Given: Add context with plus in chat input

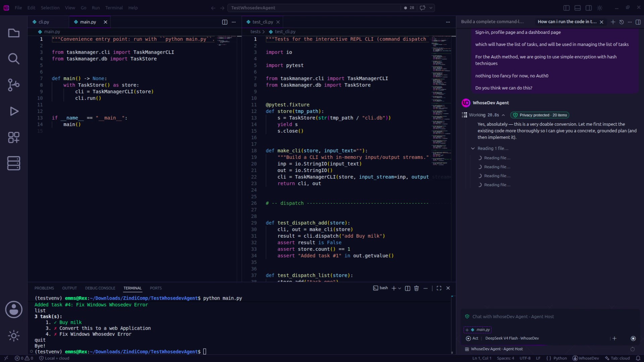Looking at the screenshot, I should tap(614, 339).
